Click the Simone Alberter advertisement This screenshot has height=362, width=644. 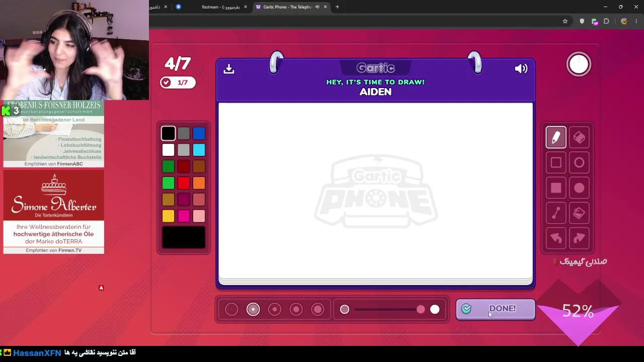click(54, 212)
